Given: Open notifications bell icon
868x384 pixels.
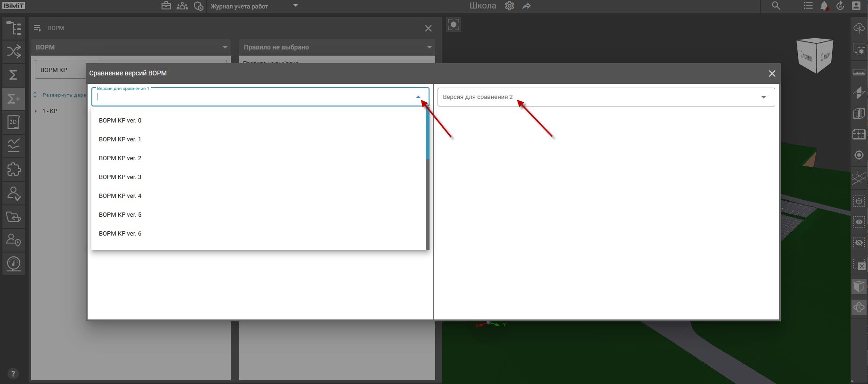Looking at the screenshot, I should coord(824,6).
